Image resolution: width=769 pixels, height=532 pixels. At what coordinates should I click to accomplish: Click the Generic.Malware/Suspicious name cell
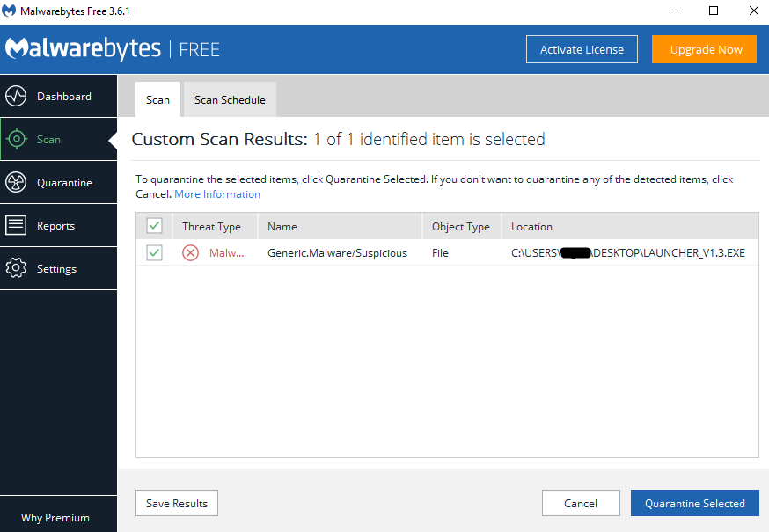337,253
